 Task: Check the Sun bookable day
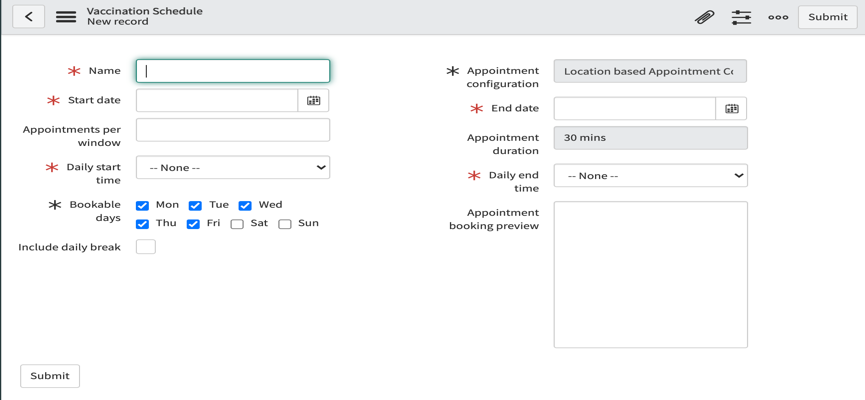[x=285, y=224]
